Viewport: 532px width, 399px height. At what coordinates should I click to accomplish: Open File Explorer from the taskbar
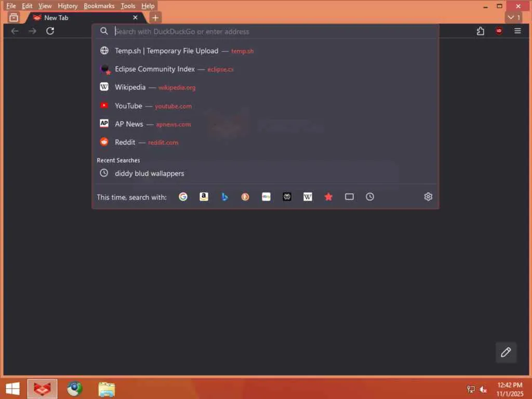pyautogui.click(x=107, y=389)
